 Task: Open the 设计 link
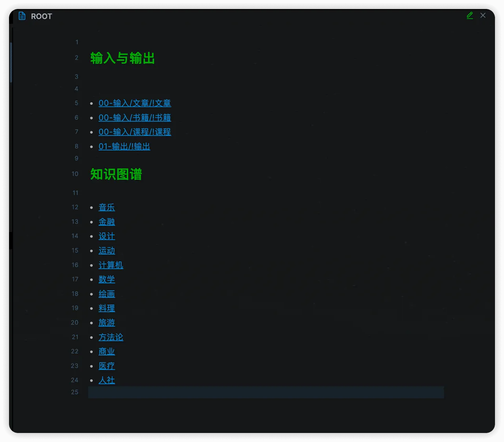107,236
